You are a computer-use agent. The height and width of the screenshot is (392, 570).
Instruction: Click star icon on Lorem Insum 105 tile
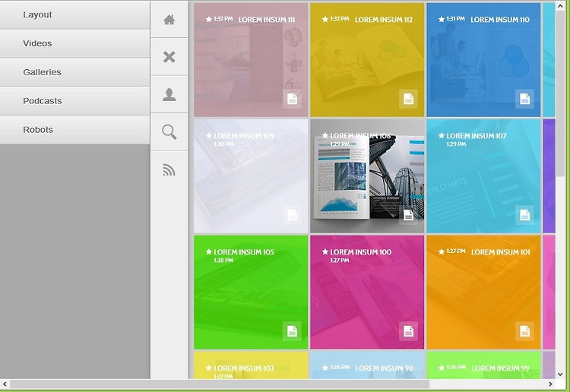pos(209,251)
